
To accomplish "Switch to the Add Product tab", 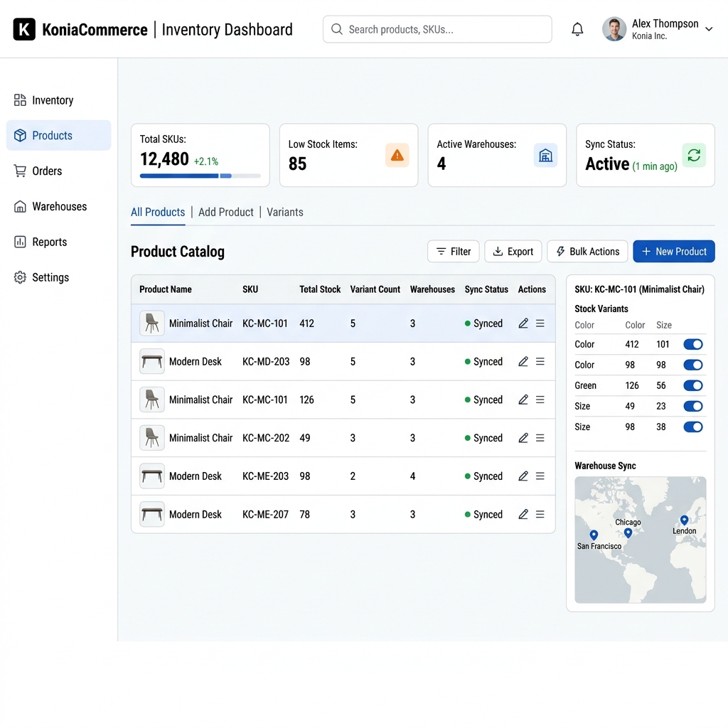I will coord(225,212).
